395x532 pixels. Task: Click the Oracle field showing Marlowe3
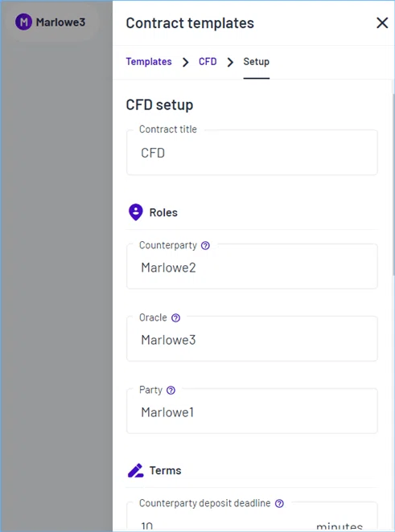(x=252, y=339)
